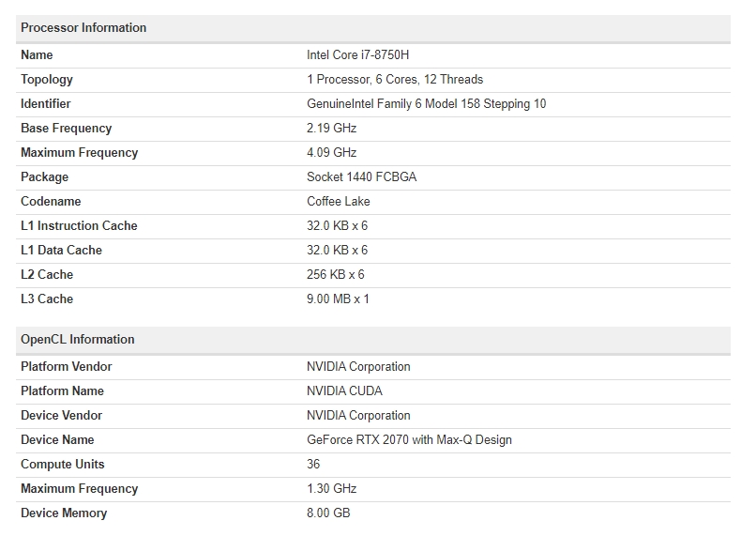756x536 pixels.
Task: Click the 1 Processor, 6 Cores, 12 Threads value
Action: [x=395, y=80]
